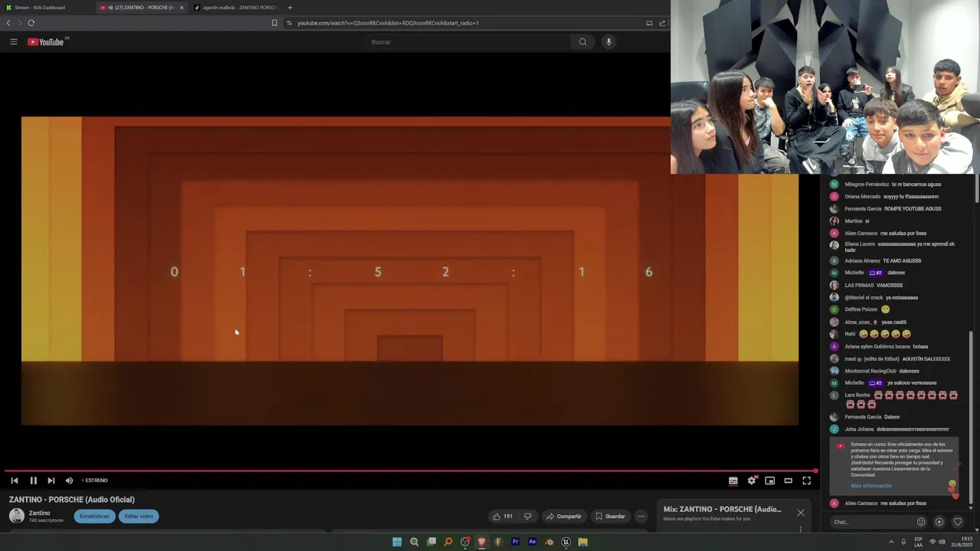Open Task View on the taskbar
Viewport: 980px width, 551px height.
(431, 542)
